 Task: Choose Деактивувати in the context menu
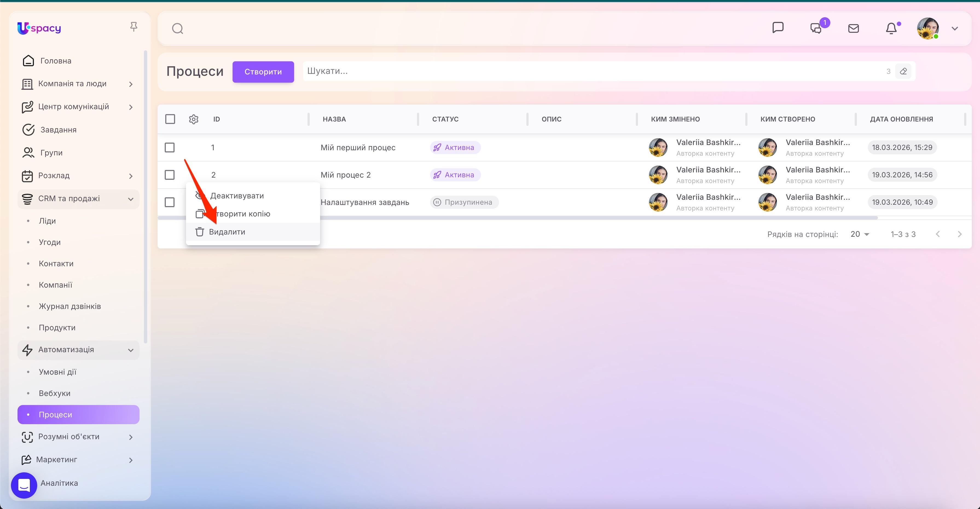tap(237, 195)
